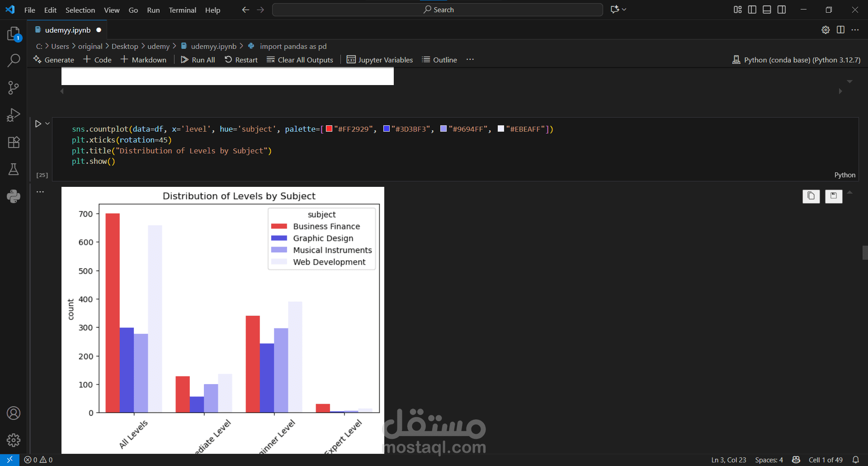Viewport: 868px width, 466px height.
Task: Split the editor right
Action: pos(840,30)
